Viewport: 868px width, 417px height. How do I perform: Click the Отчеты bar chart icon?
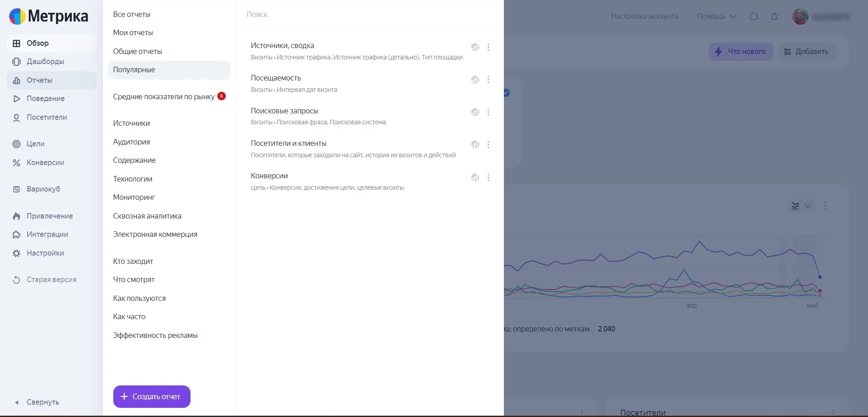16,80
